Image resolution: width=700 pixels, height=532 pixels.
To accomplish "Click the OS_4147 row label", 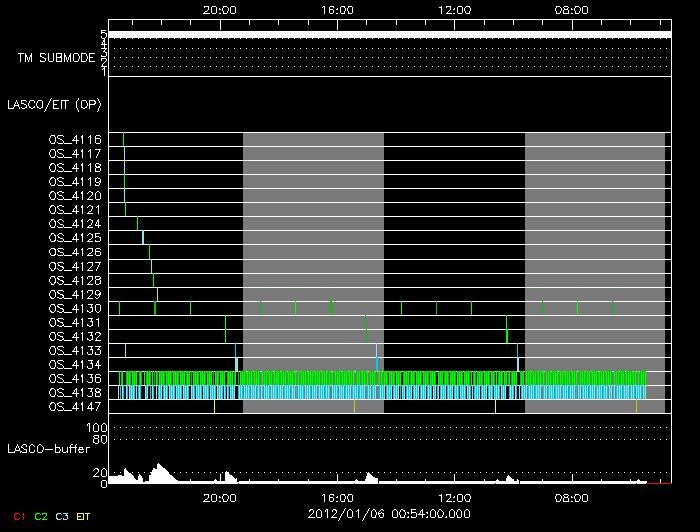I will [74, 407].
